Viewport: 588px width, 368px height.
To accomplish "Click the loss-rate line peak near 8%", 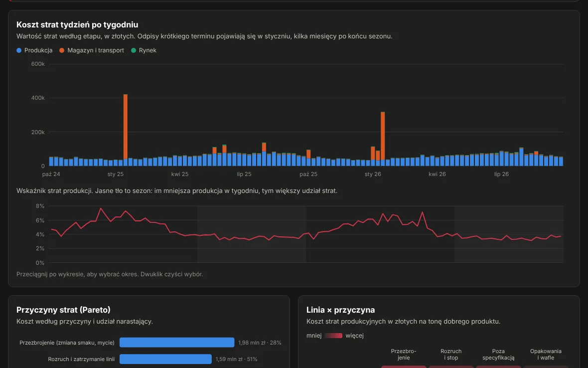I will [x=101, y=208].
